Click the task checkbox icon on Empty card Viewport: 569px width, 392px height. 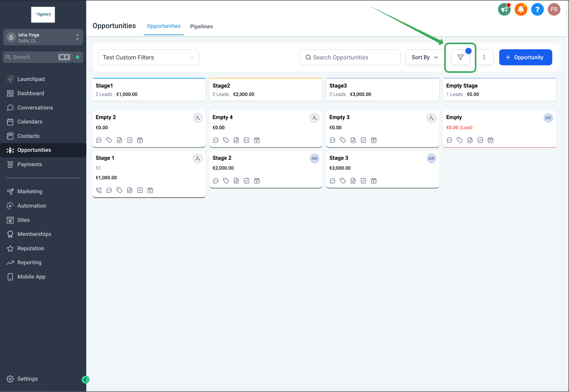pos(480,140)
